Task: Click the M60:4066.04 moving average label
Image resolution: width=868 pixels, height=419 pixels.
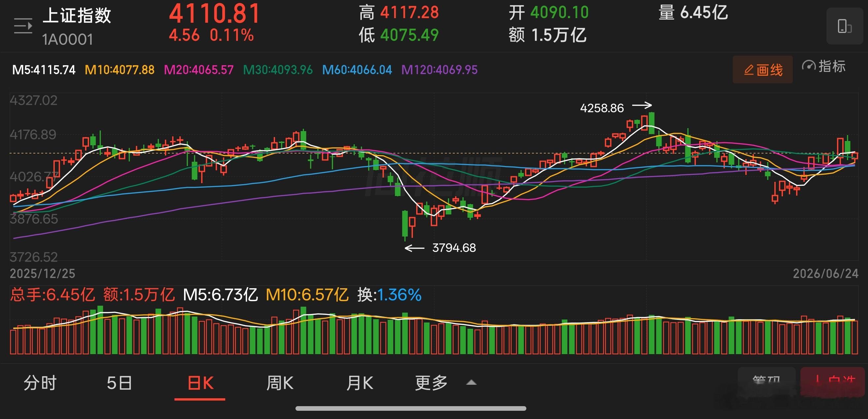Action: tap(357, 70)
